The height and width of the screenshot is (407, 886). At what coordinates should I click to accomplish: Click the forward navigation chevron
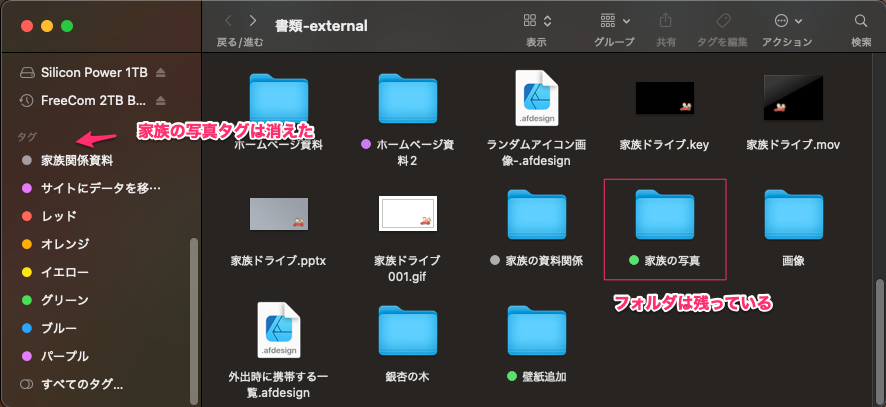coord(254,21)
